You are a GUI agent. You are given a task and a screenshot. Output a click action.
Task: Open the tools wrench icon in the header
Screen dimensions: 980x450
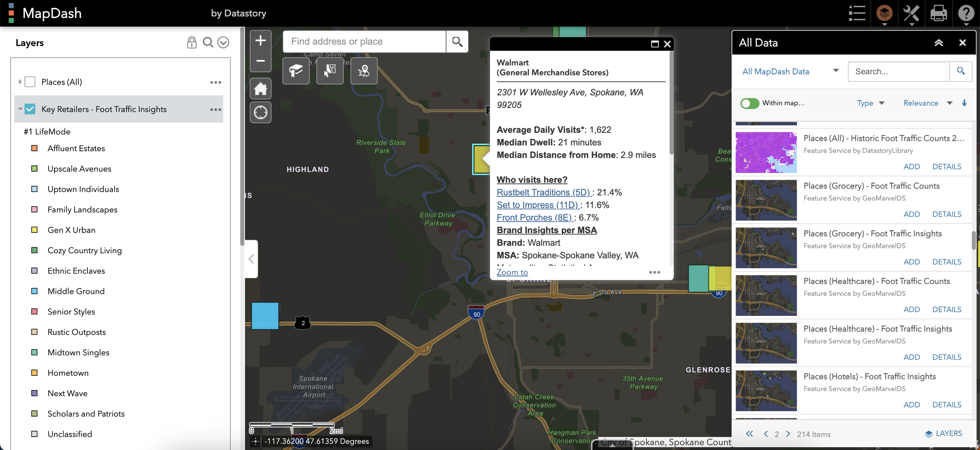[911, 13]
